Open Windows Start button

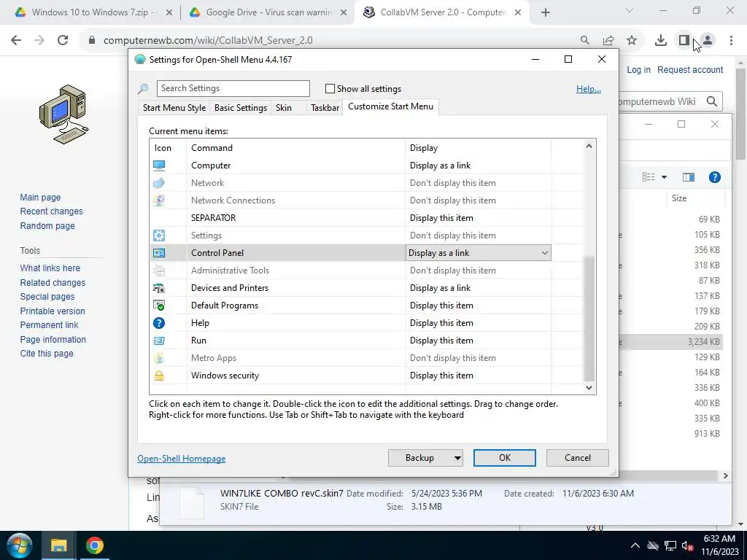point(19,545)
